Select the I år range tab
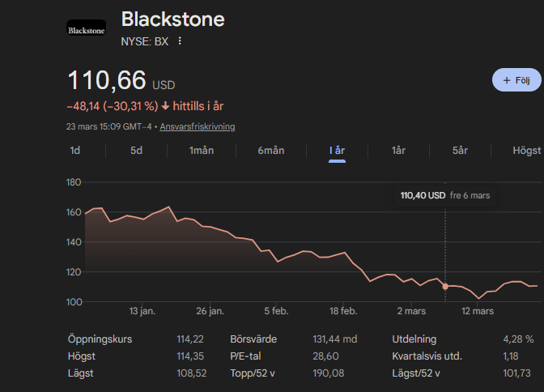Screen dimensions: 544x392 pos(337,151)
